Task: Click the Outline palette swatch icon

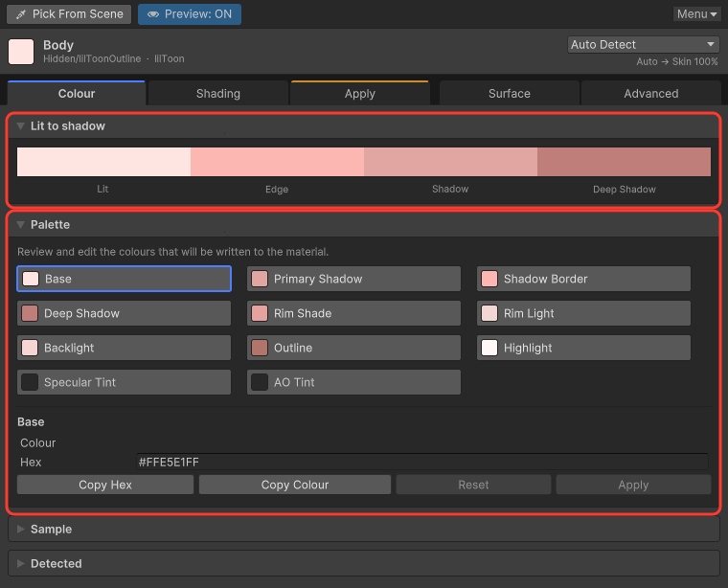Action: pyautogui.click(x=260, y=348)
